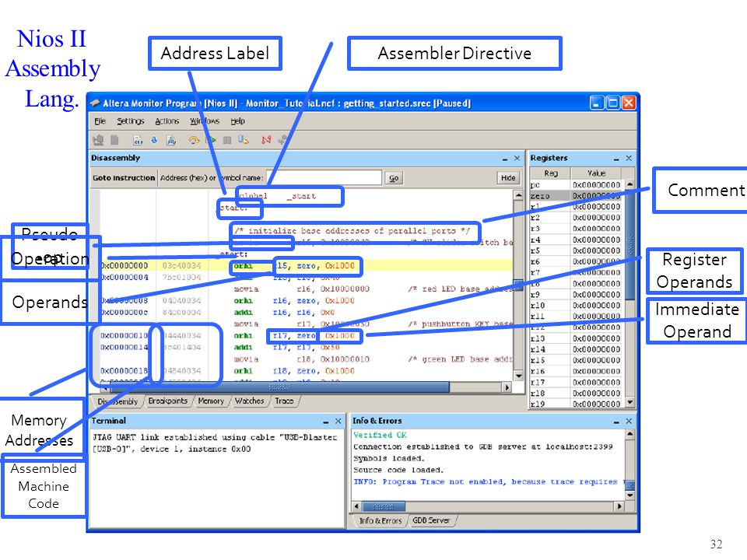The image size is (747, 560).
Task: Click the Info & Errors horizontal scrollbar thumb
Action: [384, 506]
